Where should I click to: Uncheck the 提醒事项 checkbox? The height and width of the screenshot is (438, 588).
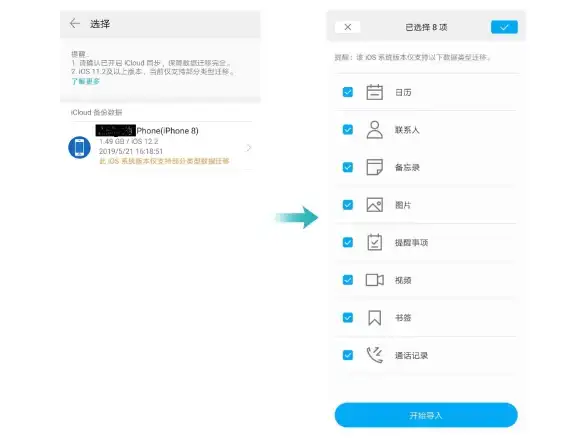coord(348,242)
